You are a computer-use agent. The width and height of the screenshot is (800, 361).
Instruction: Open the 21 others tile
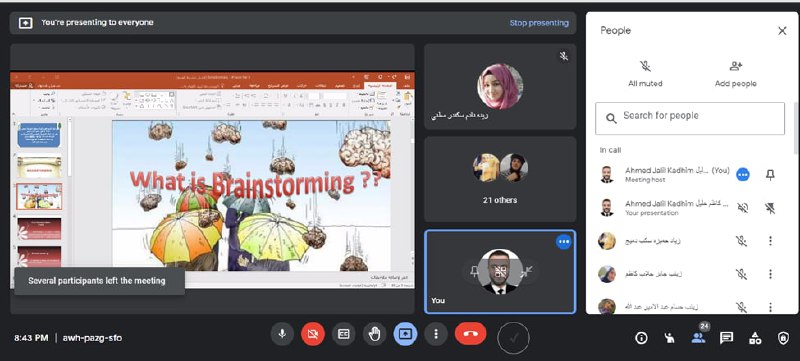tap(500, 179)
